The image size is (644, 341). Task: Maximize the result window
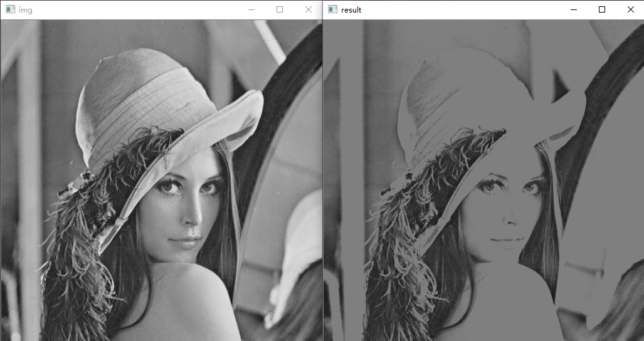602,9
